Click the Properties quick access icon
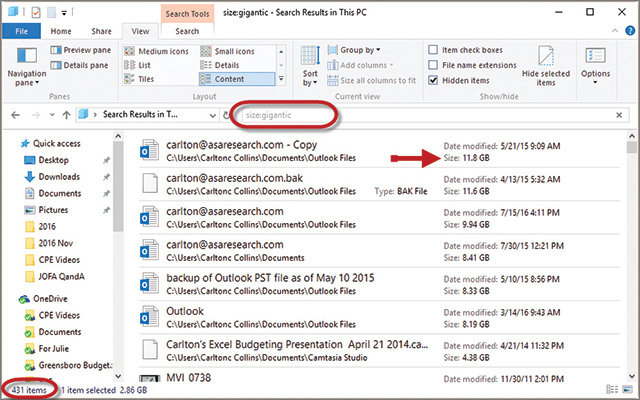 click(36, 13)
